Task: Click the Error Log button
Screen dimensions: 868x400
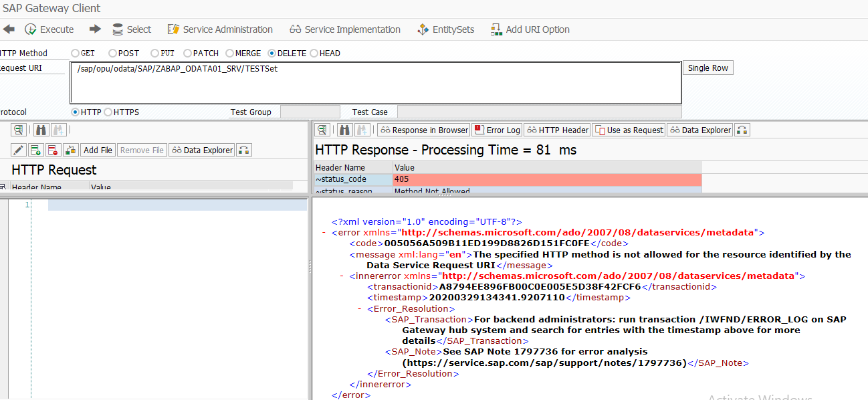Action: [x=497, y=130]
